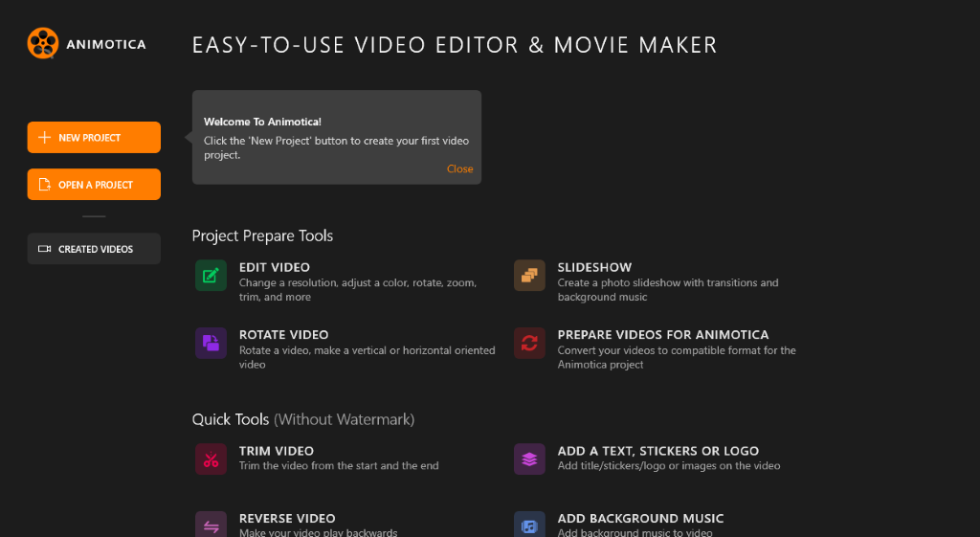Open the Add Background Music title

pos(640,518)
